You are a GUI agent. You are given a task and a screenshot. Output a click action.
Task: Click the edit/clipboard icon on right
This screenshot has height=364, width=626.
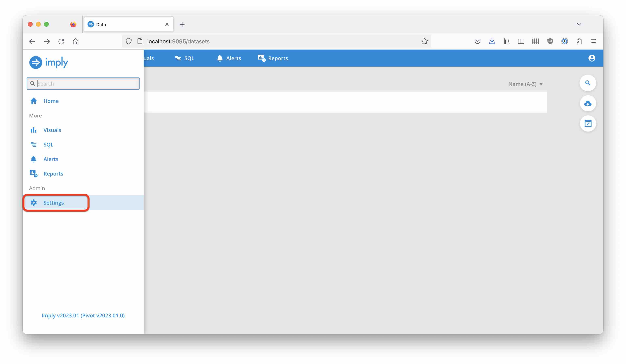click(588, 123)
